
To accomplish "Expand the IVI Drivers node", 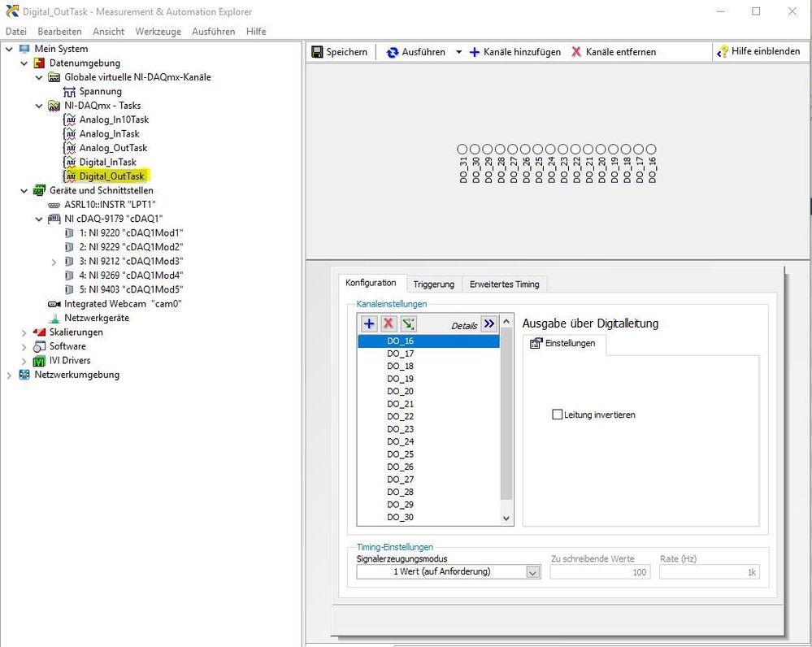I will (x=24, y=361).
